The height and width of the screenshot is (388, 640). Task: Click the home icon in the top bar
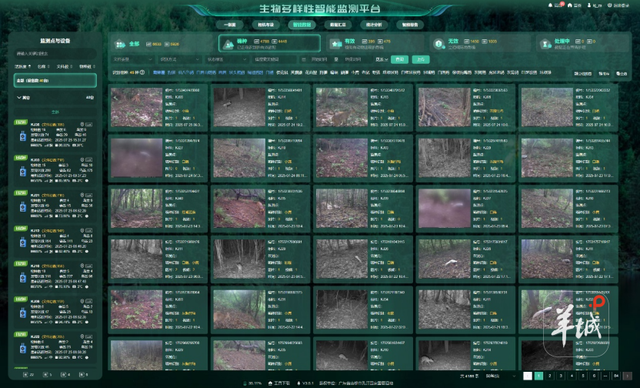[570, 5]
